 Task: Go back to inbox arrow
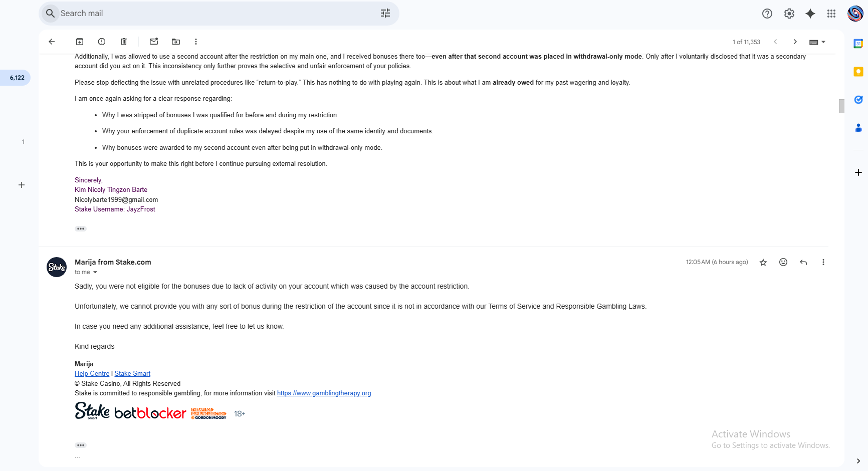pos(52,42)
